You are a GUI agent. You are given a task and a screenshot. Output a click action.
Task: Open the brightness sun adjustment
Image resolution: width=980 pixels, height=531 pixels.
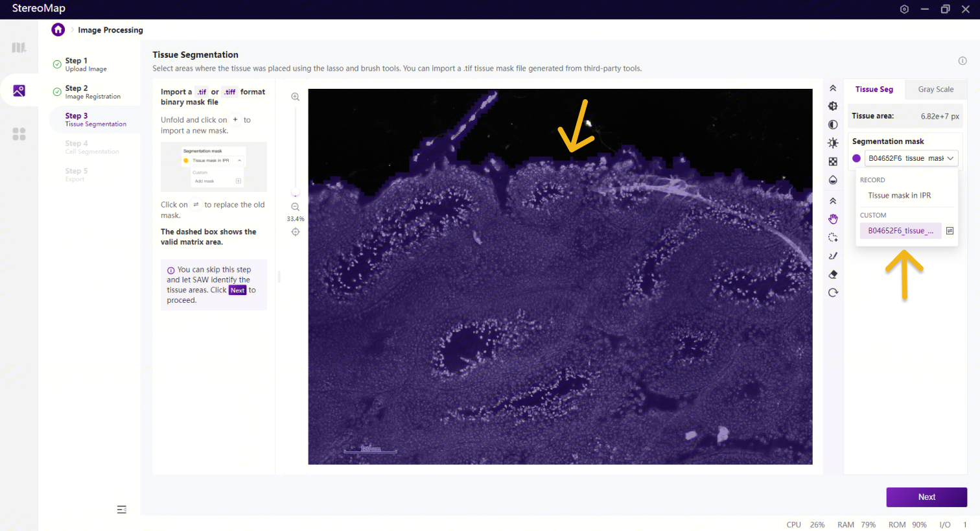tap(833, 143)
